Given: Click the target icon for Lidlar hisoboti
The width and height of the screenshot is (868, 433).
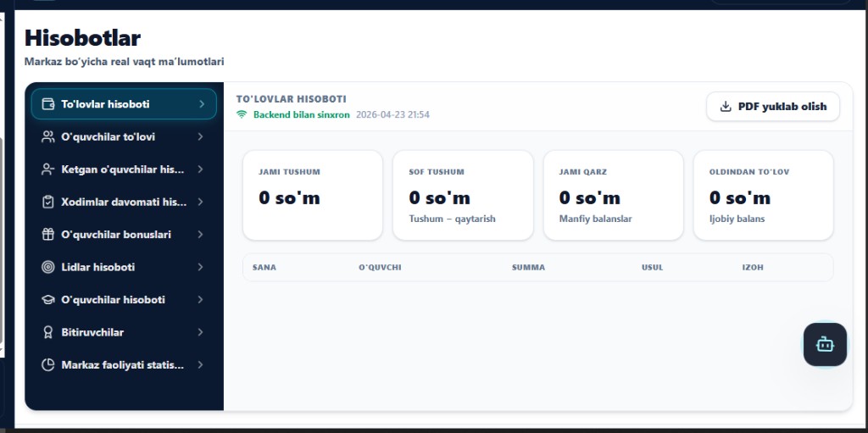Looking at the screenshot, I should [x=48, y=267].
